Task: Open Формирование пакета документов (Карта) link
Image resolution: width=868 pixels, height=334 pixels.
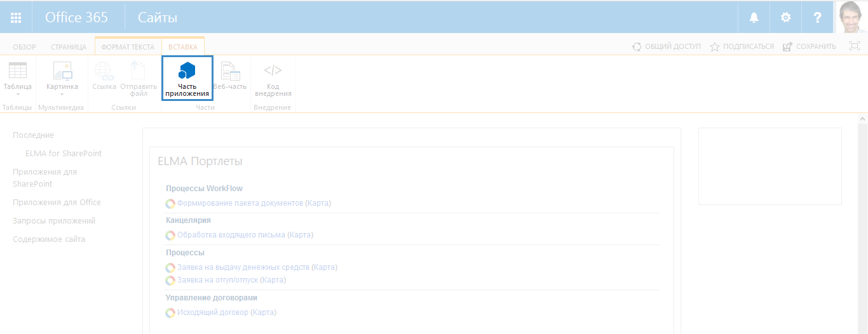Action: point(254,203)
